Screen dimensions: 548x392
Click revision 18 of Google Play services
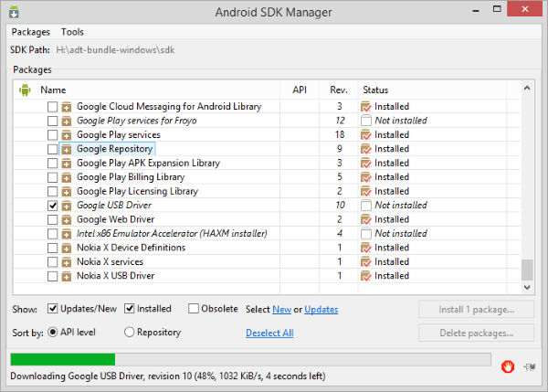click(340, 134)
